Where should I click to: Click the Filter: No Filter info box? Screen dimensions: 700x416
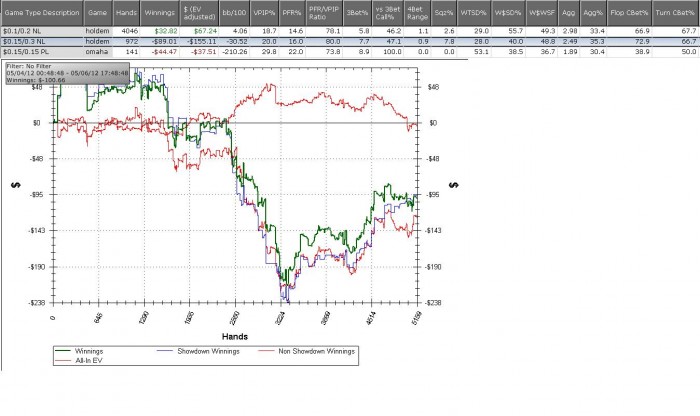tap(67, 73)
